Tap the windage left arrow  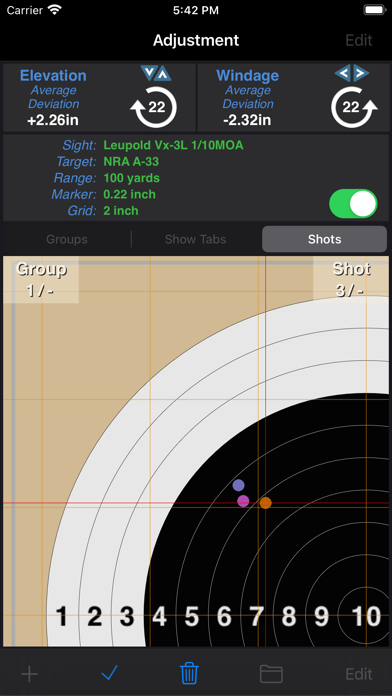[x=343, y=73]
